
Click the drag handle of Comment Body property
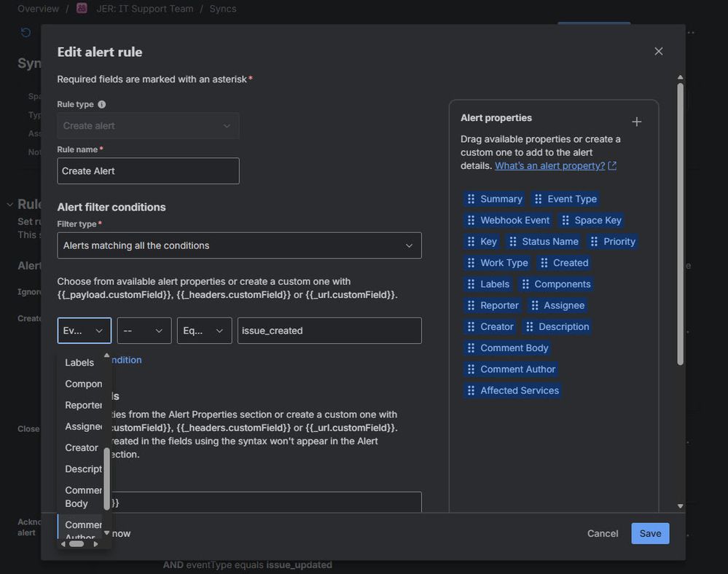click(471, 348)
